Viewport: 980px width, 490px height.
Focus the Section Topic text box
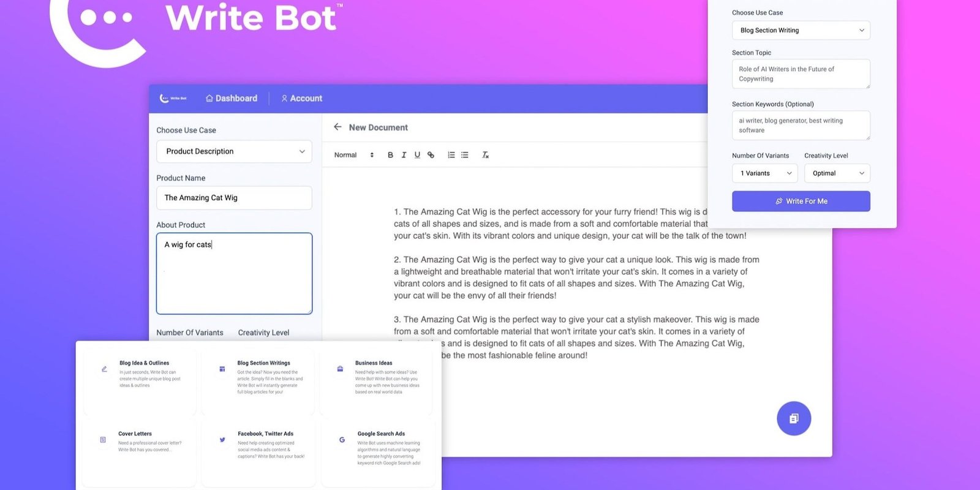point(801,74)
